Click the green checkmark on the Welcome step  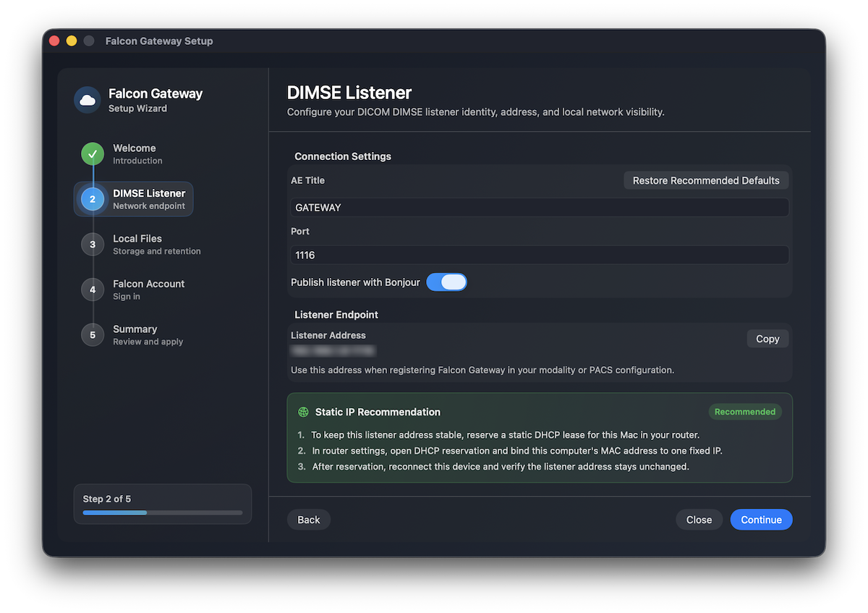coord(93,153)
